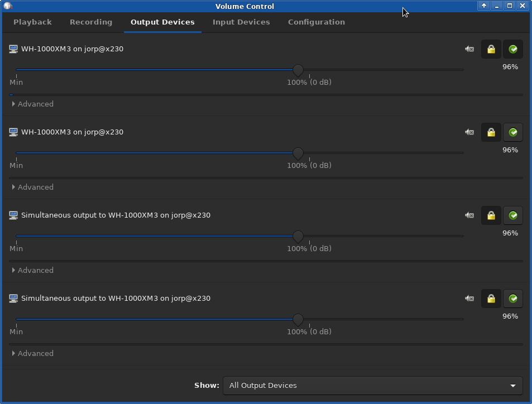Click the first WH-1000XM3 volume slider handle
The height and width of the screenshot is (404, 532).
point(298,70)
